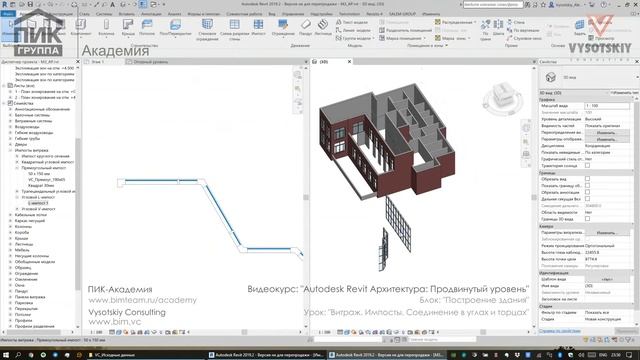Select the Railing (Ограждение) tool
Image resolution: width=640 pixels, height=360 pixels.
tap(283, 28)
